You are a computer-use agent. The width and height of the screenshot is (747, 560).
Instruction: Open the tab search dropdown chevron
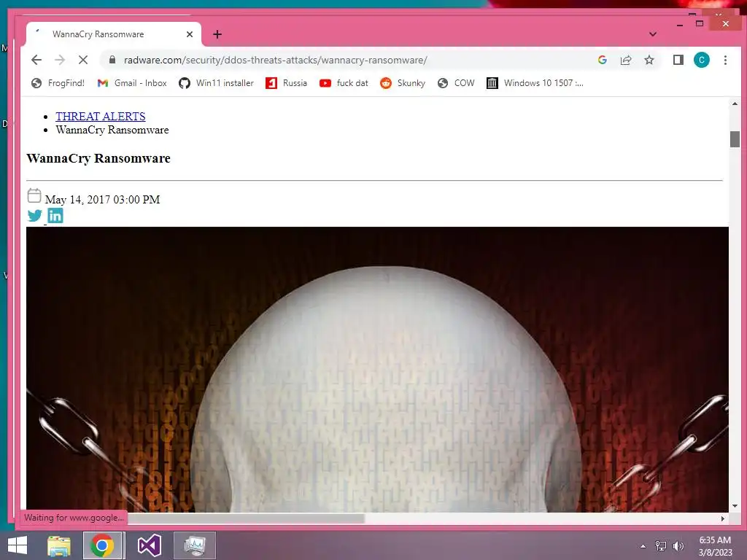coord(653,34)
